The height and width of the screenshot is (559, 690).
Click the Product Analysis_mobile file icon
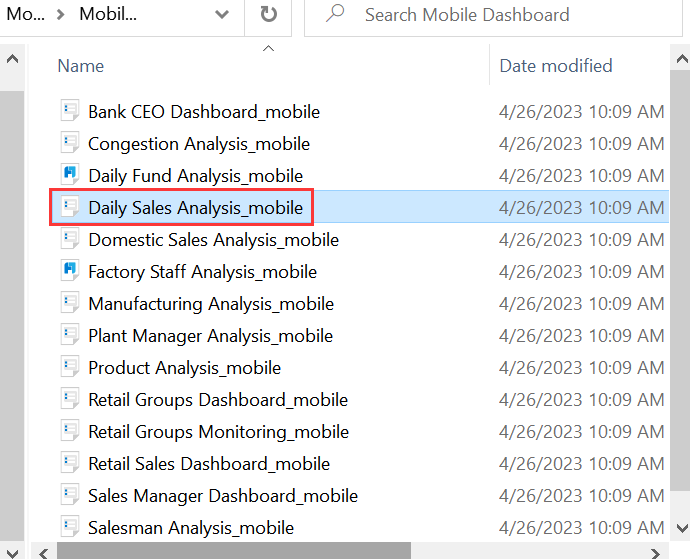70,367
